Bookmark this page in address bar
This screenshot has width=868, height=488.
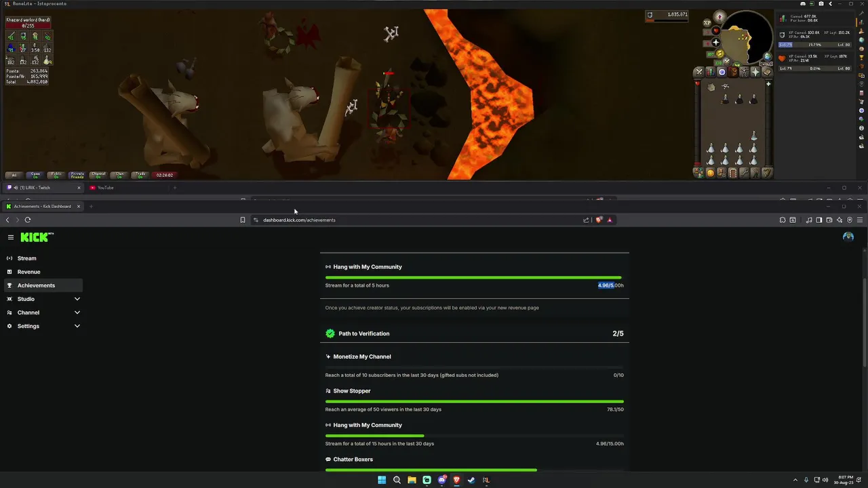pyautogui.click(x=243, y=220)
